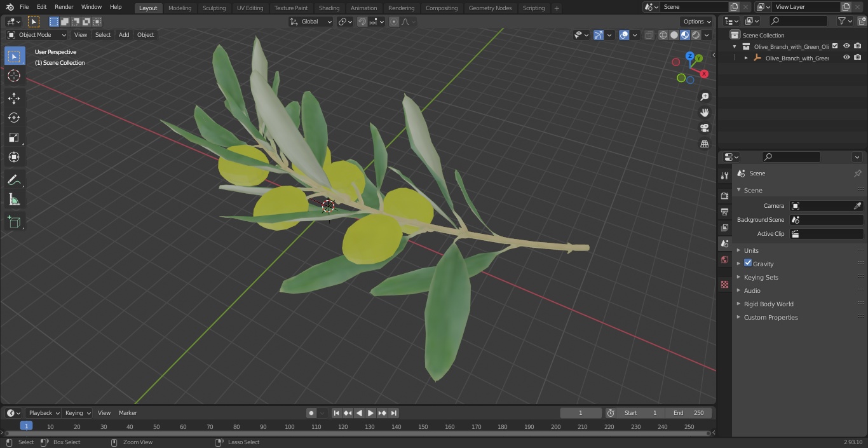Expand the Custom Properties panel
The height and width of the screenshot is (448, 868).
pos(771,317)
